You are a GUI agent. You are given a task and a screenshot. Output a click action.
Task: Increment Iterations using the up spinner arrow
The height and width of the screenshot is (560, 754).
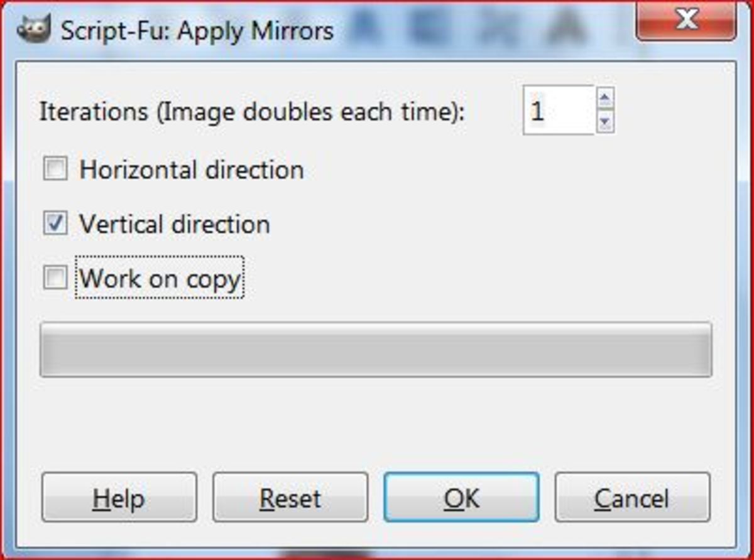pos(604,97)
